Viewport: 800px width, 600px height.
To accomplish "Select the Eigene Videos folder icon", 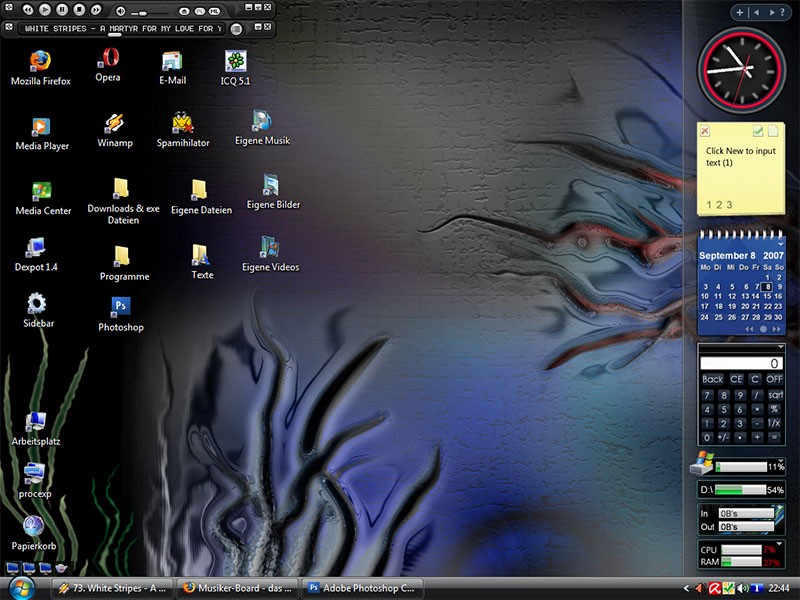I will coord(270,254).
